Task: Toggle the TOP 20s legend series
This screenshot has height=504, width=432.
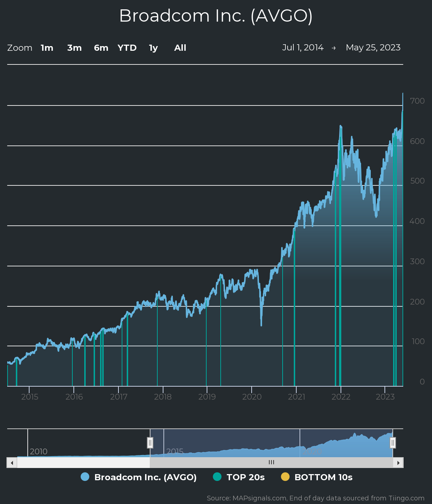Action: 239,477
